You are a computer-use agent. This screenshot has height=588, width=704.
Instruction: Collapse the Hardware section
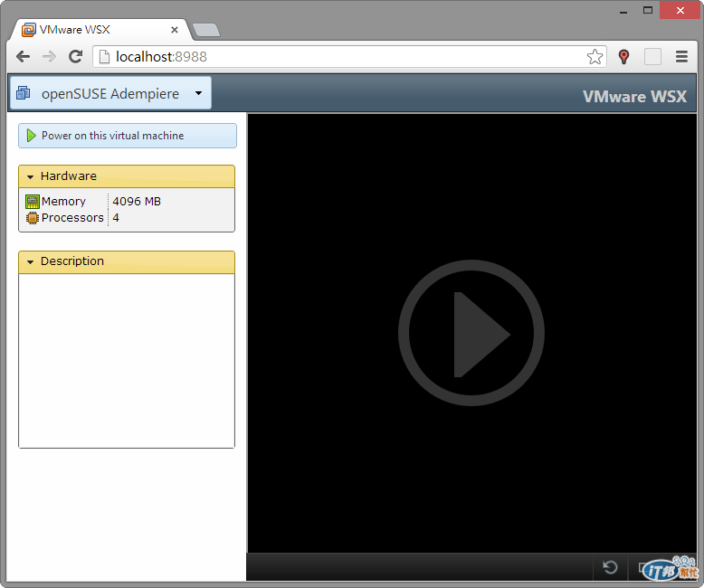tap(127, 176)
